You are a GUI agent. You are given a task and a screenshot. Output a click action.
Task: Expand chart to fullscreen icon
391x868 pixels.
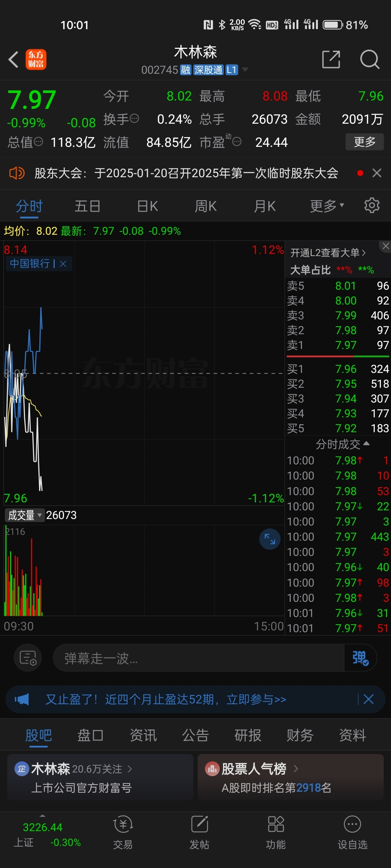pyautogui.click(x=270, y=539)
